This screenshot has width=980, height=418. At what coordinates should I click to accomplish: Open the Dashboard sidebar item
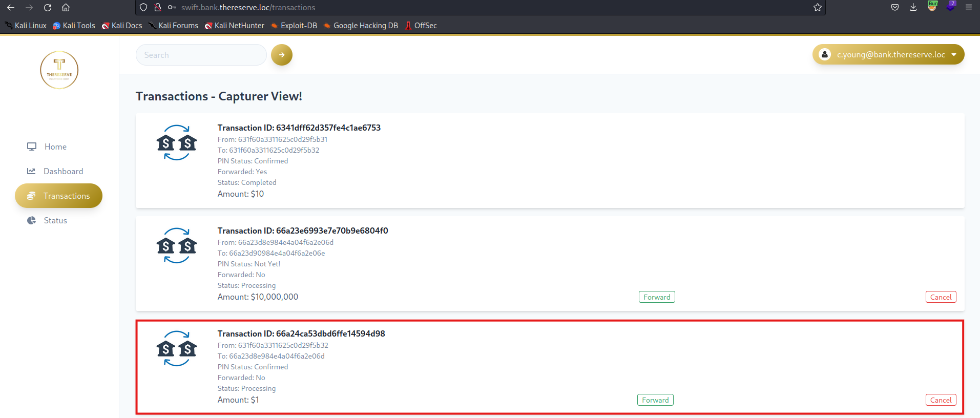[x=63, y=172]
